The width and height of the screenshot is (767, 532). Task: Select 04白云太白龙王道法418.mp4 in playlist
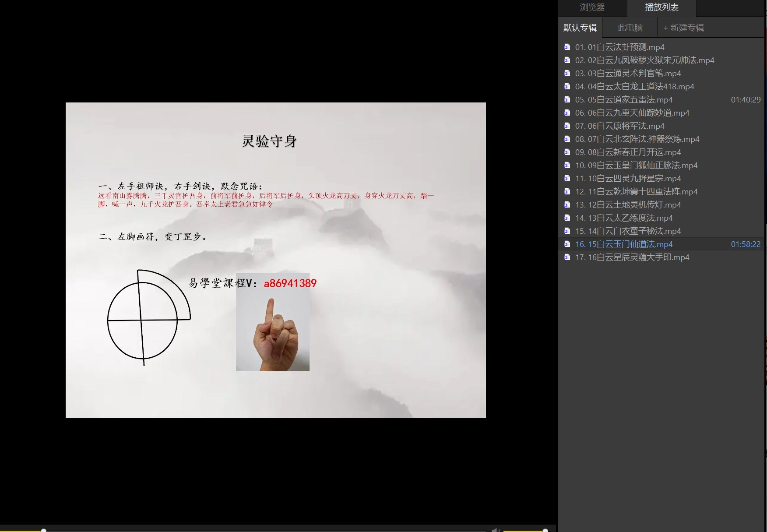(634, 87)
